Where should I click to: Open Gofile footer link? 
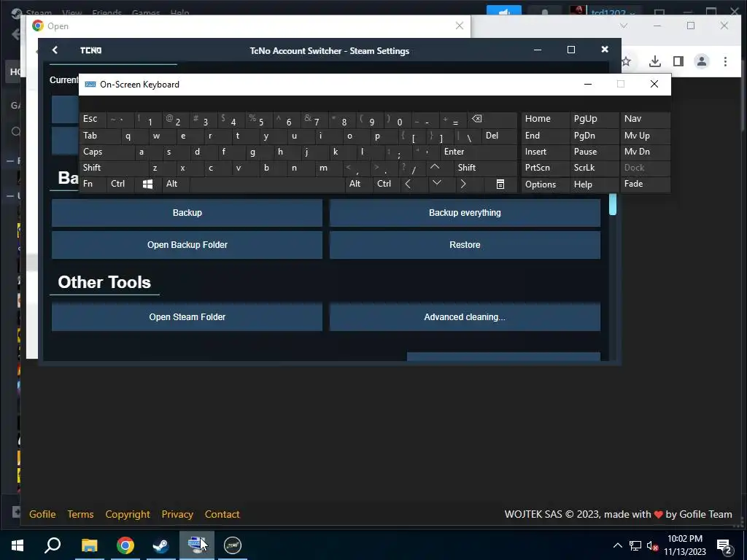[x=42, y=514]
